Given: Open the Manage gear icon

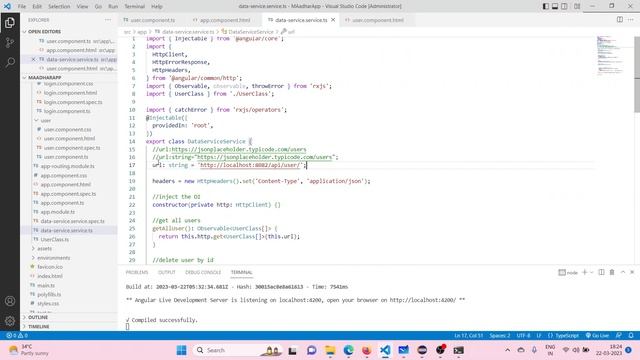Looking at the screenshot, I should click(x=10, y=321).
